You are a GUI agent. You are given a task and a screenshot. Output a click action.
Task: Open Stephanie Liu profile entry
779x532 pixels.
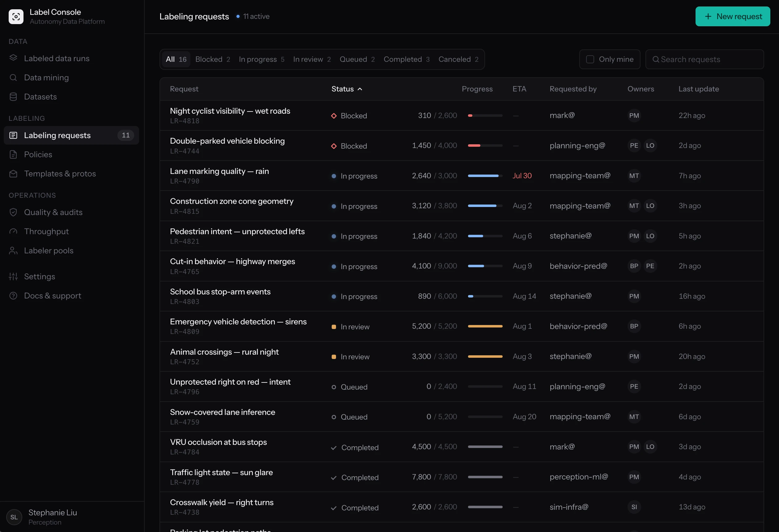coord(72,517)
